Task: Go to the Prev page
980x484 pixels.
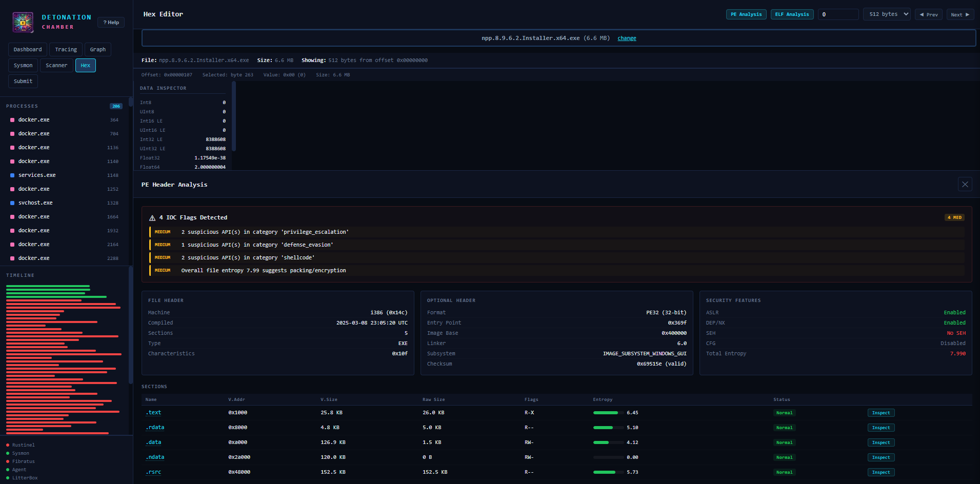Action: tap(929, 14)
